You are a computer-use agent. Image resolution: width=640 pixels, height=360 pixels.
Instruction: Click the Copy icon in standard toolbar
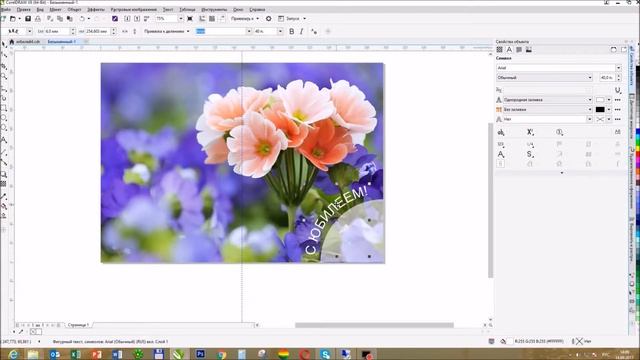(60, 19)
